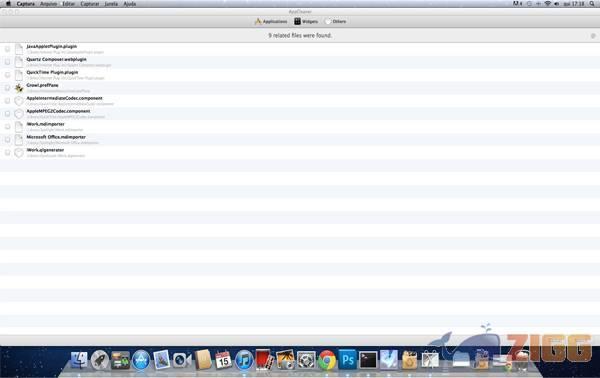Switch to the Applications tab
600x378 pixels.
271,21
